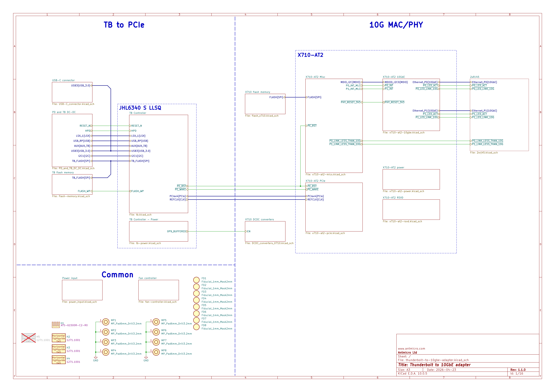
Task: Select the Fan controller sheet block
Action: click(159, 290)
